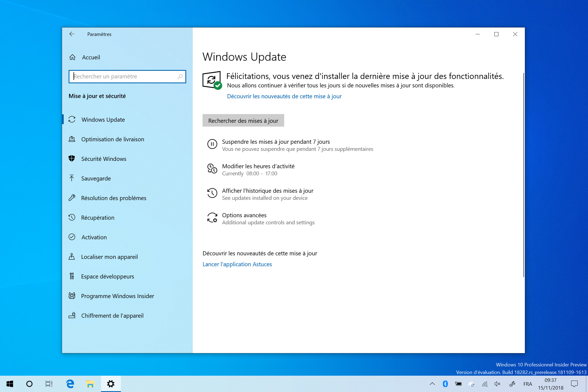Open the Optimisation de livraison section
Image resolution: width=588 pixels, height=392 pixels.
pos(112,139)
